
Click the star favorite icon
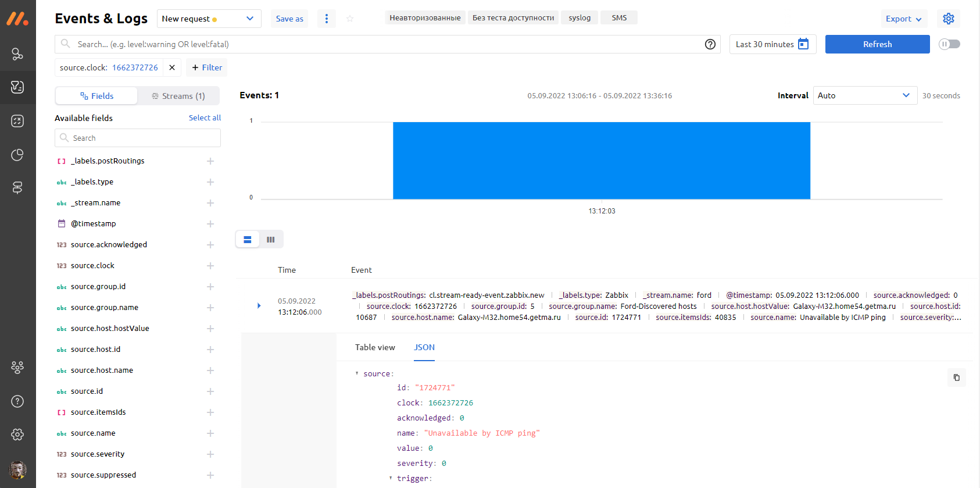coord(350,19)
